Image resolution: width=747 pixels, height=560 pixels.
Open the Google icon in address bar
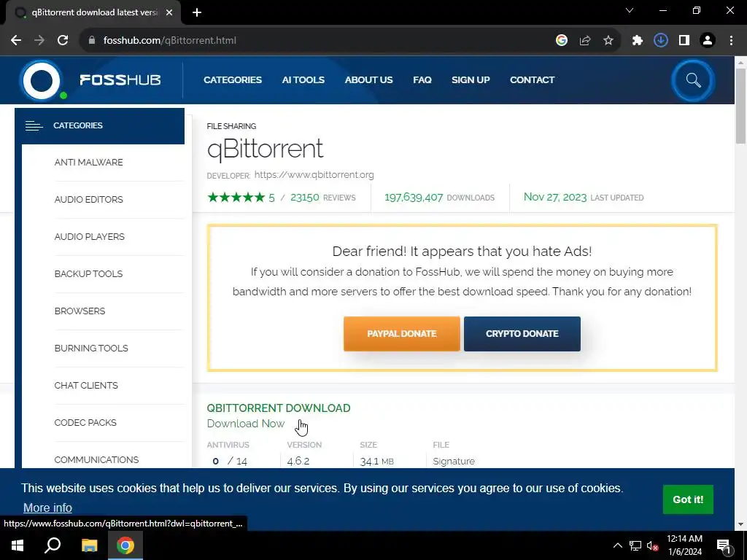[x=562, y=41]
